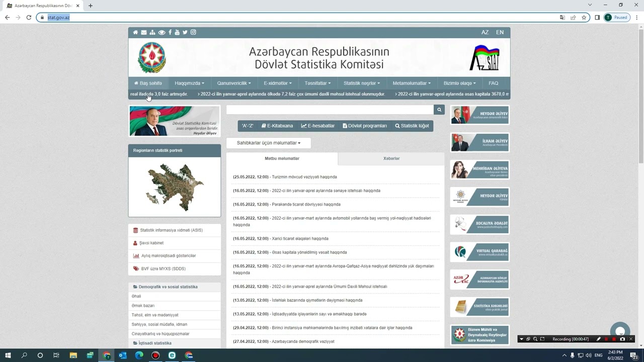Screen dimensions: 644x362
Task: Click the AzStat logo in banner
Action: click(485, 57)
